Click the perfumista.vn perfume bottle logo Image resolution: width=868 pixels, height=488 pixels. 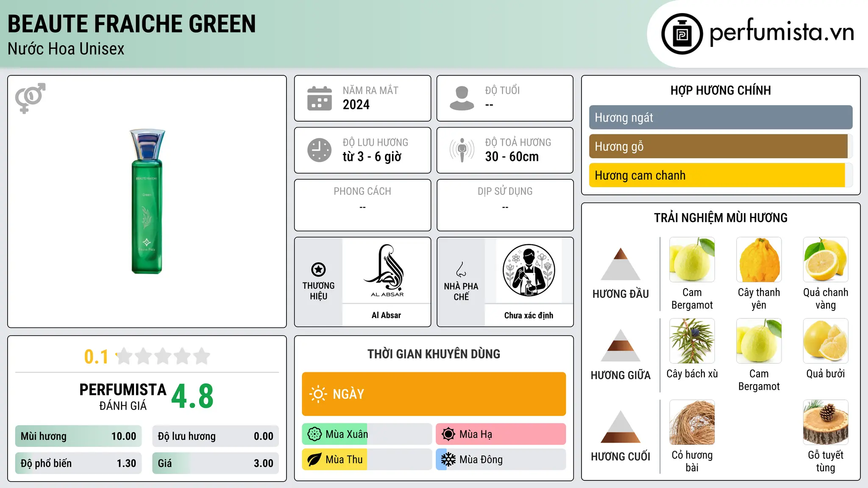[x=682, y=34]
